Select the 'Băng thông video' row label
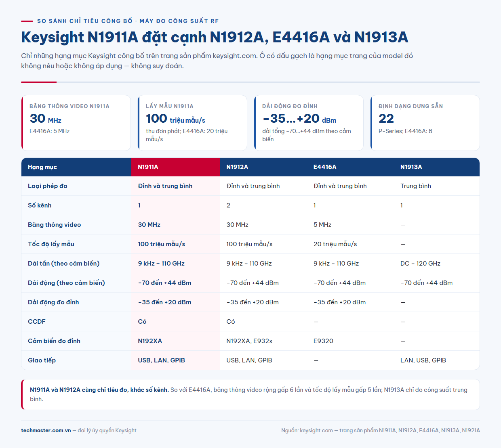Screen dimensions: 501x448 click(55, 225)
